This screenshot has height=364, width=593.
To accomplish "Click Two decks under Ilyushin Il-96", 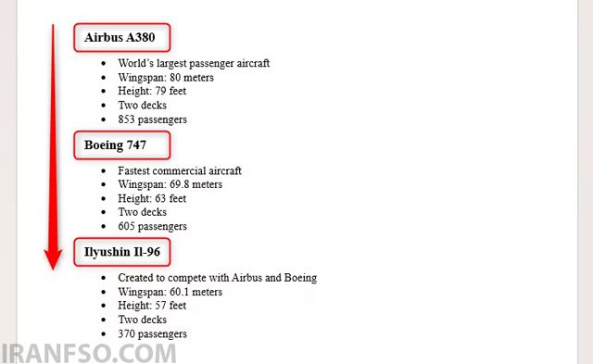I will click(142, 320).
